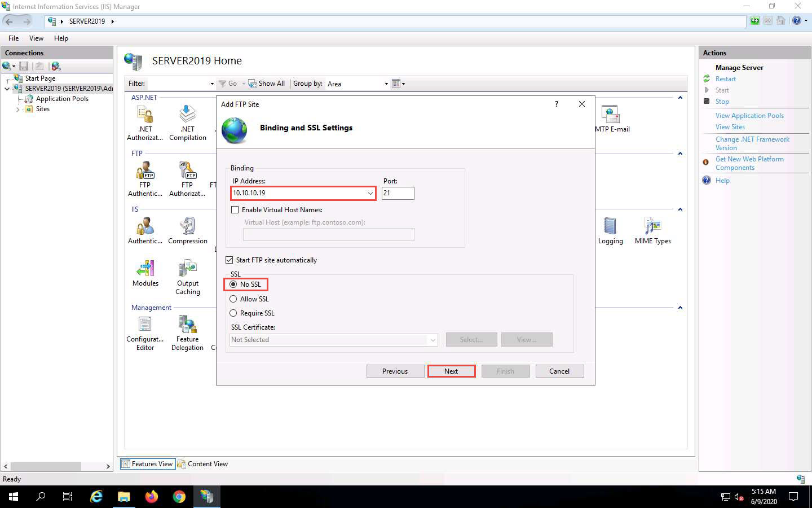Open Feature Delegation icon
This screenshot has height=508, width=812.
tap(187, 333)
